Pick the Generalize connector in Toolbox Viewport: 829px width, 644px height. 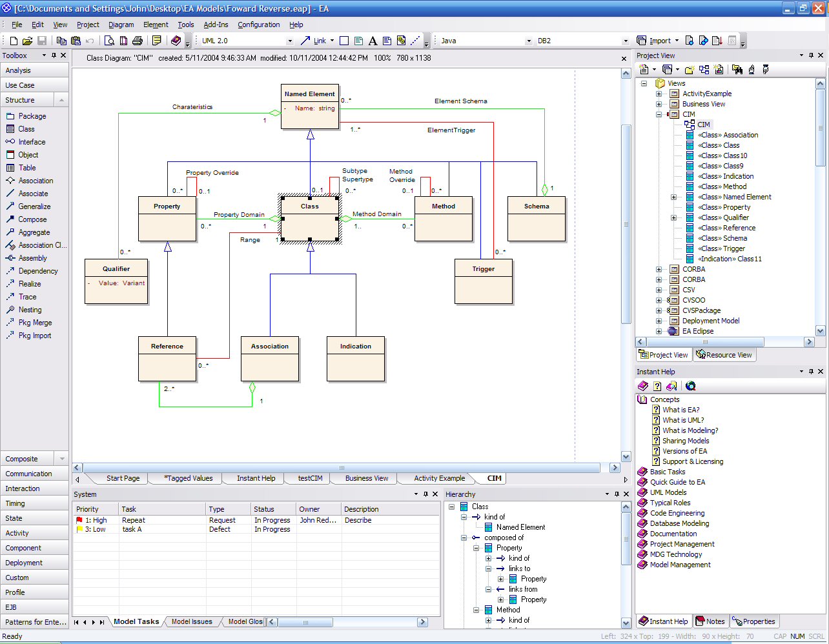(x=34, y=206)
